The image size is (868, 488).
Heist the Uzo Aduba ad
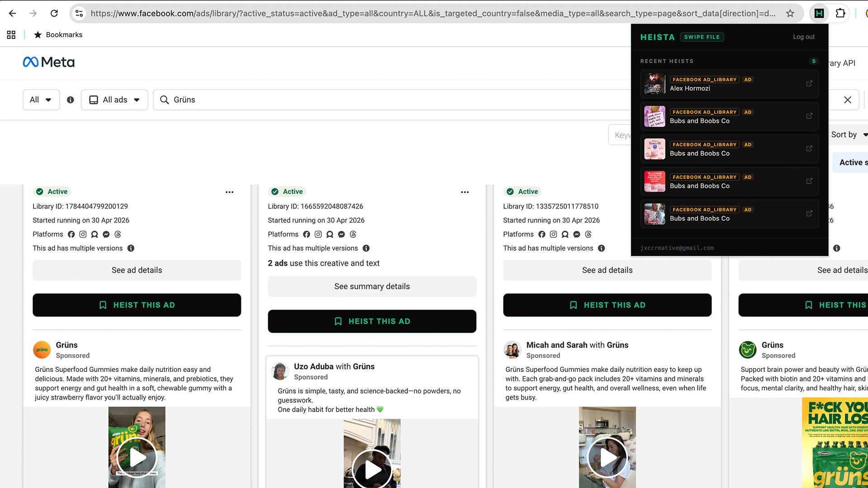(x=372, y=321)
